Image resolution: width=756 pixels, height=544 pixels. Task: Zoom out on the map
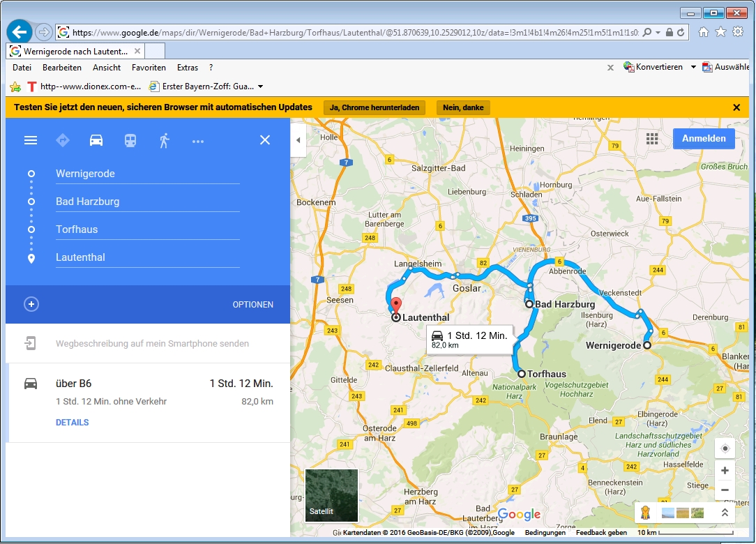pos(725,490)
